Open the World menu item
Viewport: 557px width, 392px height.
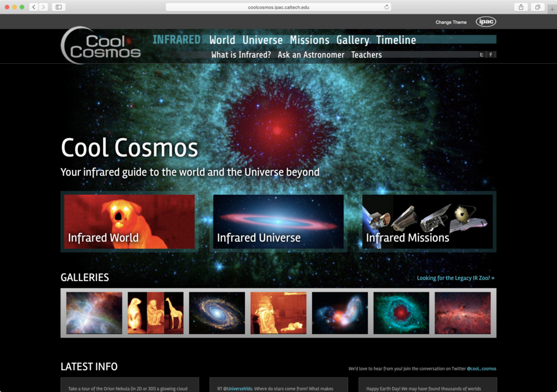click(x=222, y=40)
